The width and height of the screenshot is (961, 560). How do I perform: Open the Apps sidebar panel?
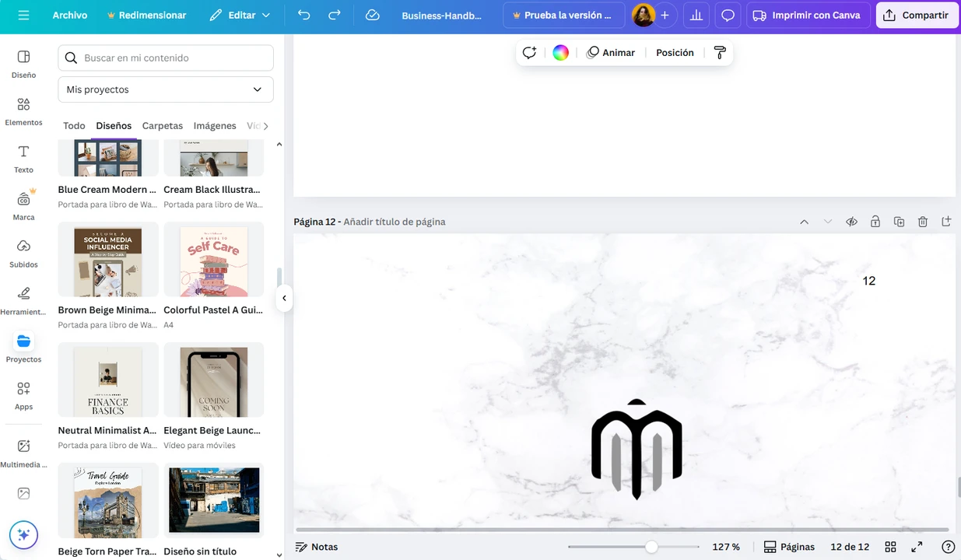23,396
